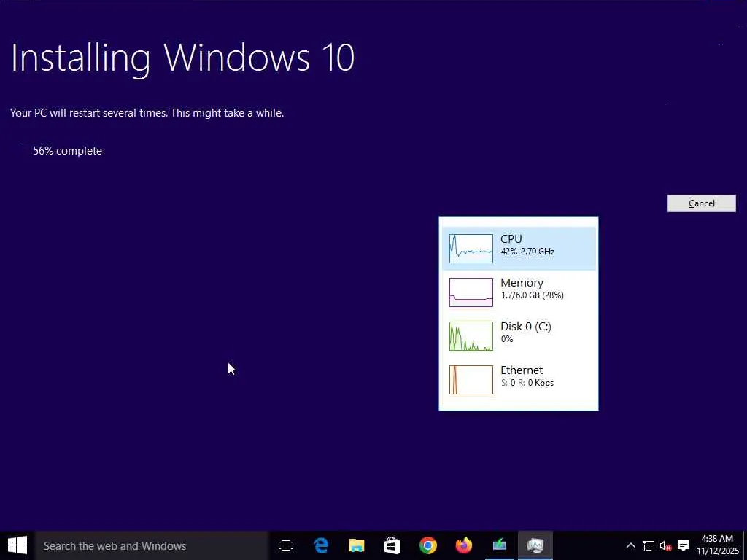Open the muted volume tray icon

click(x=665, y=545)
